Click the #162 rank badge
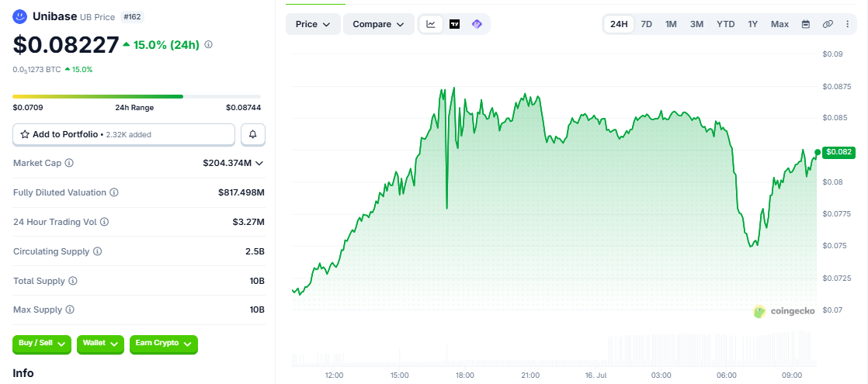 coord(132,17)
